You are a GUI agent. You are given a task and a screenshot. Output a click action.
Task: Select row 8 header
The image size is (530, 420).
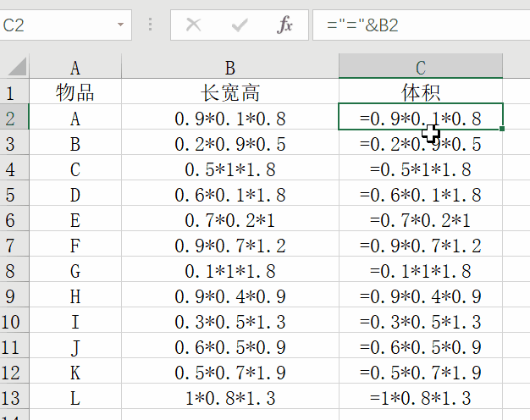[14, 268]
